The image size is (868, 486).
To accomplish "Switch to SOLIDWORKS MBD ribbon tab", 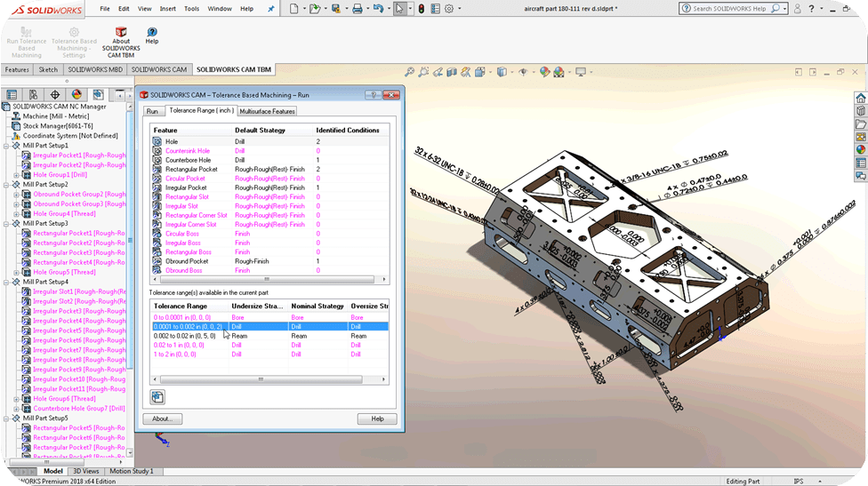I will (95, 69).
